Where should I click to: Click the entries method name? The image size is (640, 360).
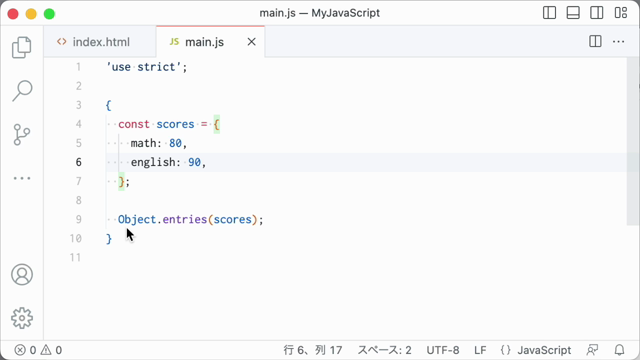coord(185,220)
